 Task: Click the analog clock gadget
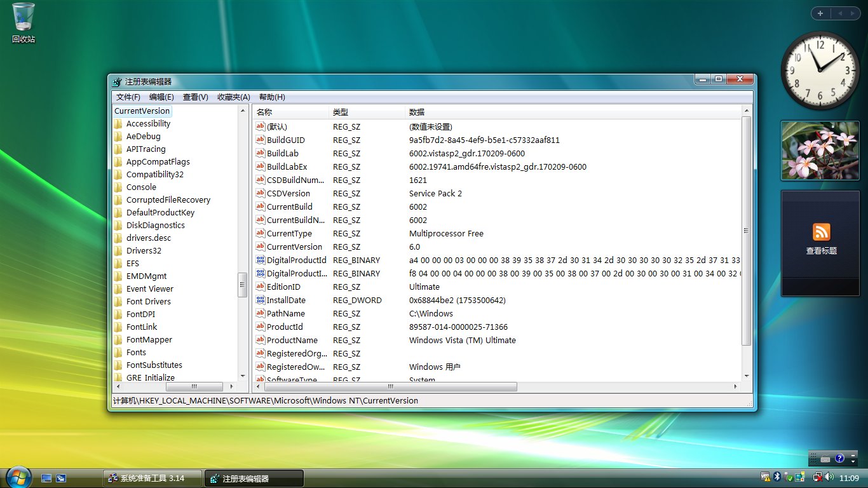[820, 71]
